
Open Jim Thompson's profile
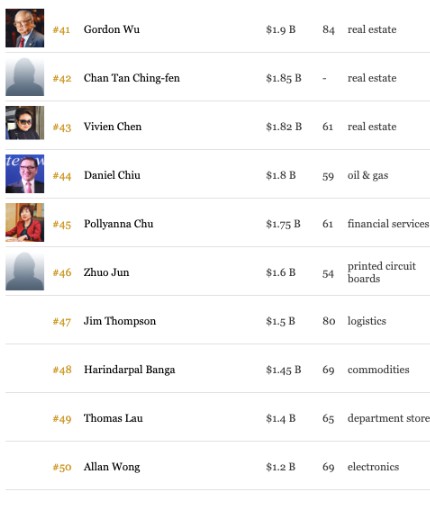[x=120, y=321]
